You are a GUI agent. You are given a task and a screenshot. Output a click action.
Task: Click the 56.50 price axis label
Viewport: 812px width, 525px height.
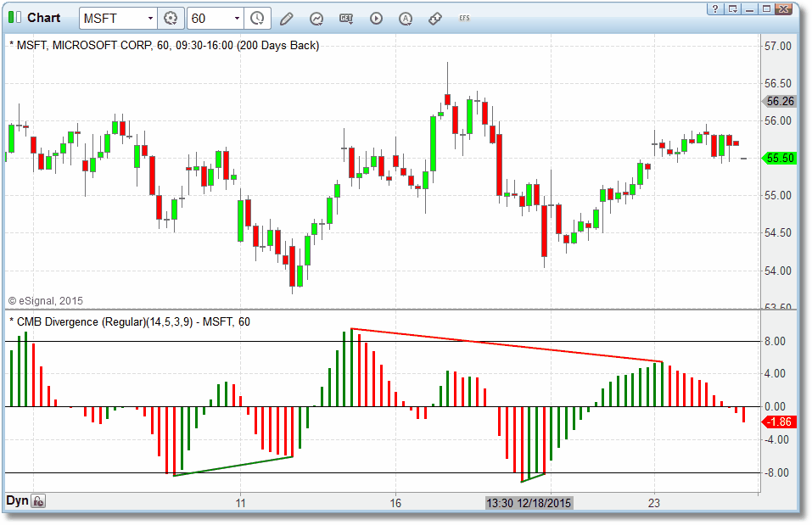tap(778, 83)
